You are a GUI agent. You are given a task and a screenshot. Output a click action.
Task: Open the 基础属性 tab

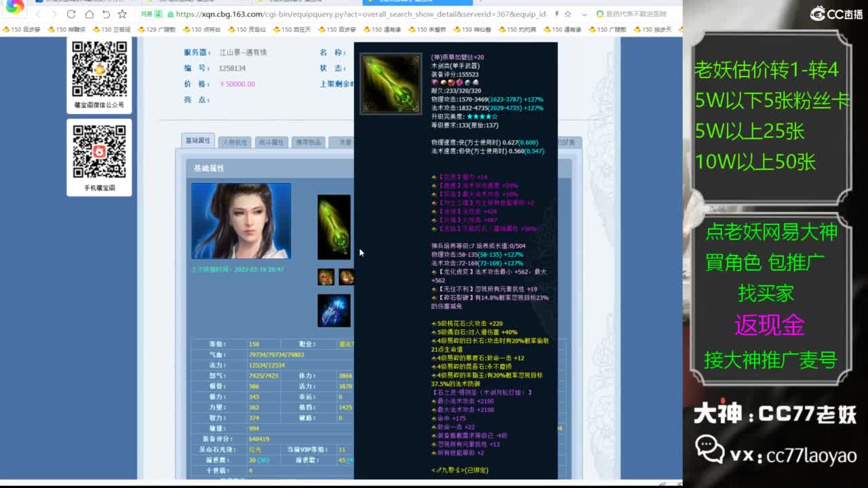point(198,140)
